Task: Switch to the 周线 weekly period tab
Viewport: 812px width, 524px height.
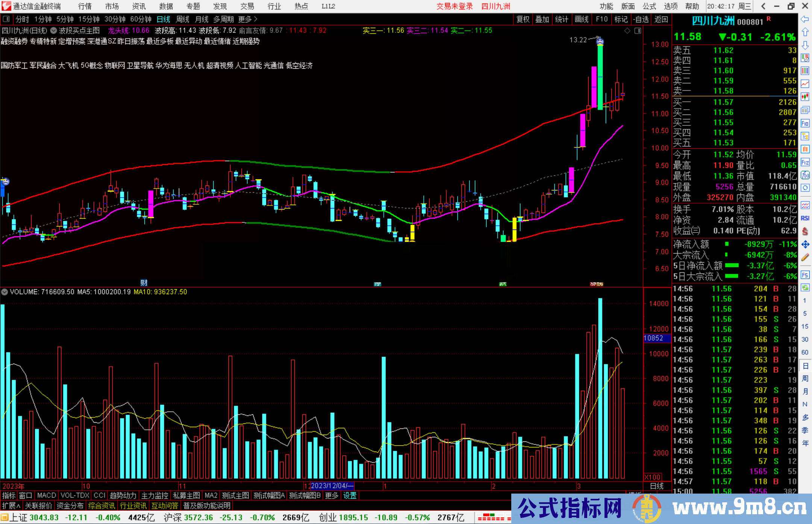Action: click(x=182, y=19)
